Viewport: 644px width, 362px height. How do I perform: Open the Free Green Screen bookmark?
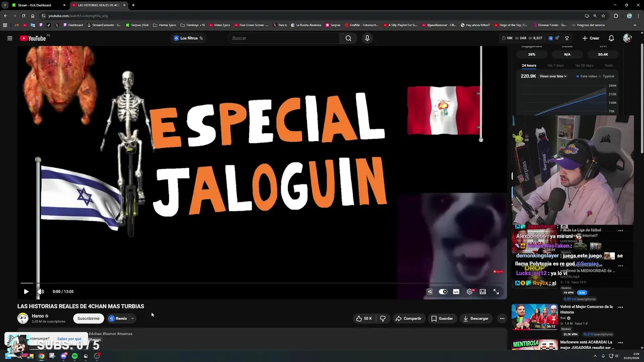pyautogui.click(x=251, y=25)
